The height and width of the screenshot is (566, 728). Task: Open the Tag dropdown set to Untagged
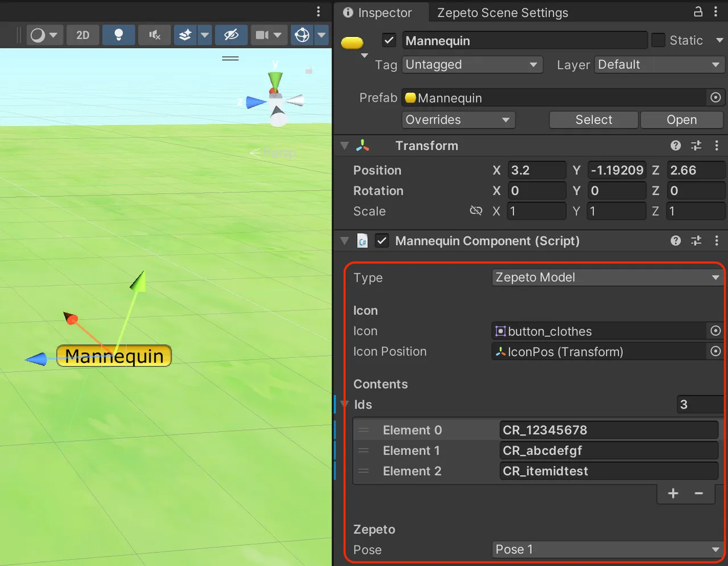[x=471, y=65]
